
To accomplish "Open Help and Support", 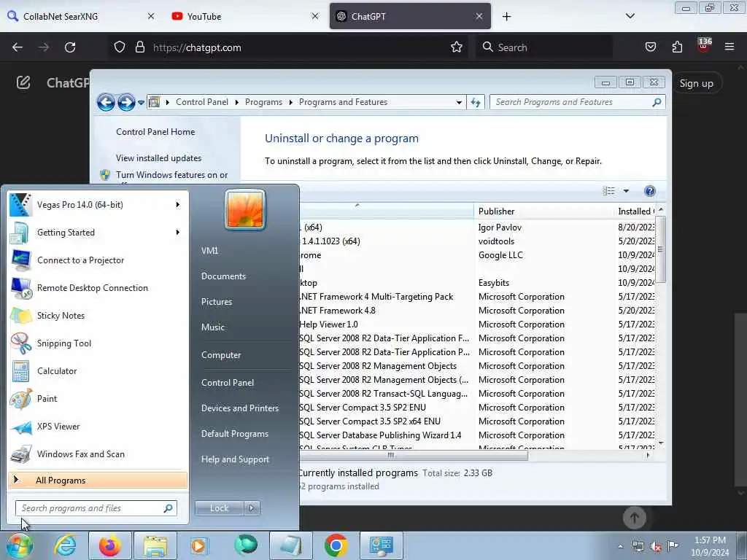I will coord(235,459).
